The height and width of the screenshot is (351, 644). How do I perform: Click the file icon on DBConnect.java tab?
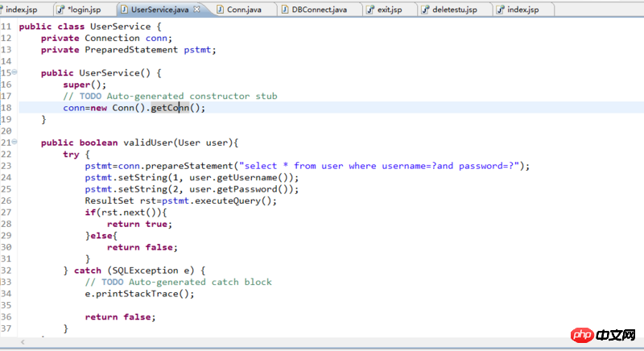(x=285, y=9)
